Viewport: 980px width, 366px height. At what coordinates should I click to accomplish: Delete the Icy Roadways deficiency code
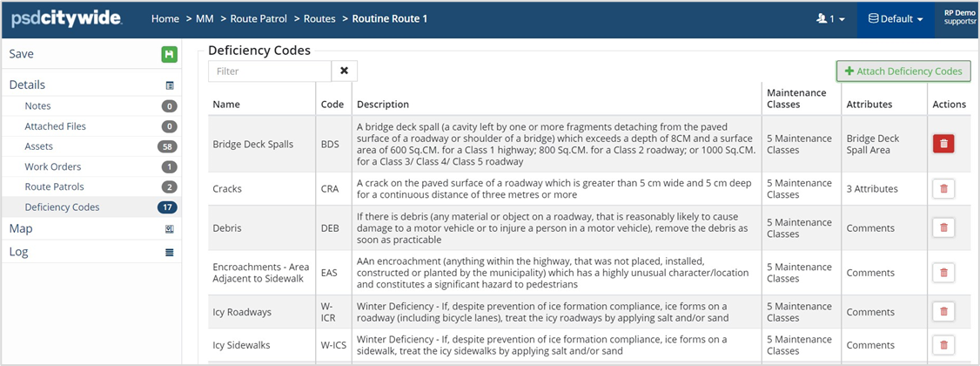(x=943, y=311)
